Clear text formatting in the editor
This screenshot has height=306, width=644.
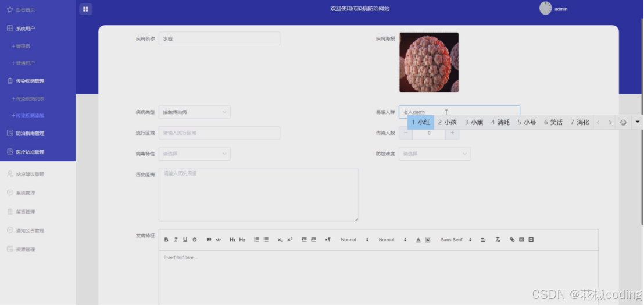click(x=498, y=240)
